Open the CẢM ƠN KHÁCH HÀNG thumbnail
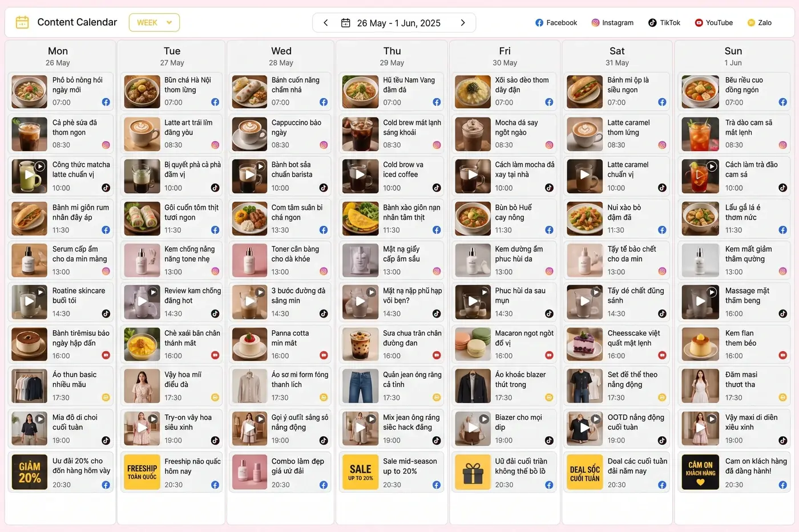The width and height of the screenshot is (799, 532). coord(700,472)
